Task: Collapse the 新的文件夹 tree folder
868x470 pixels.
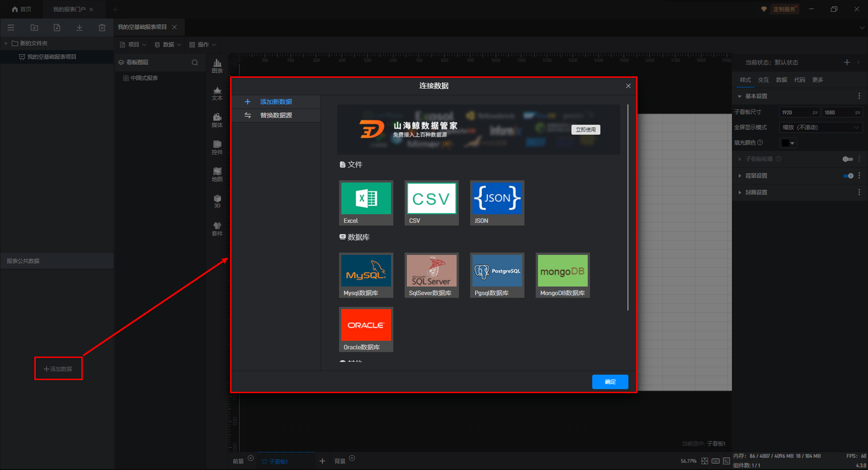Action: click(x=6, y=43)
